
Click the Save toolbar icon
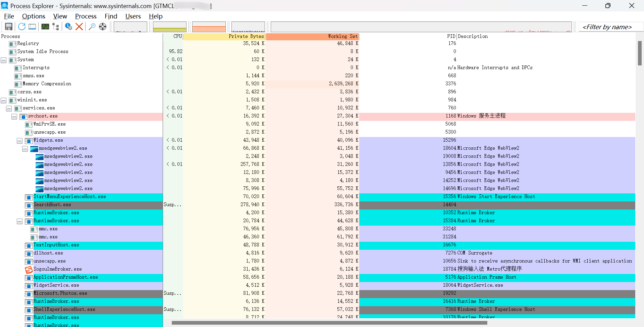9,27
